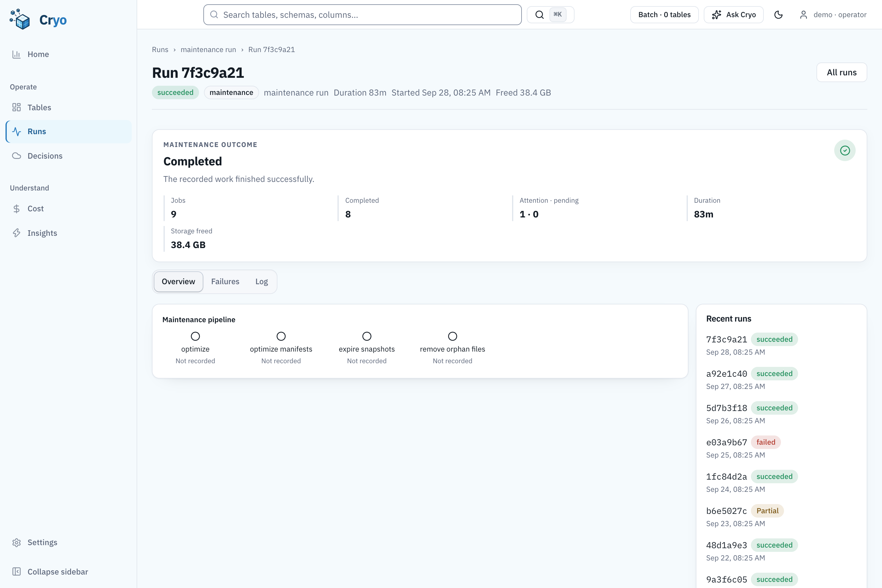Open the Cost section

(x=68, y=209)
